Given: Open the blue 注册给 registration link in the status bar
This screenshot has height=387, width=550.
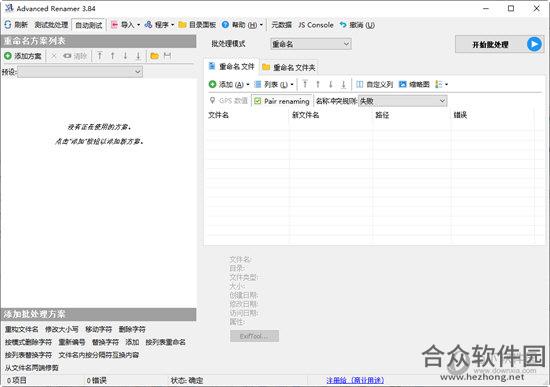Looking at the screenshot, I should tap(355, 380).
